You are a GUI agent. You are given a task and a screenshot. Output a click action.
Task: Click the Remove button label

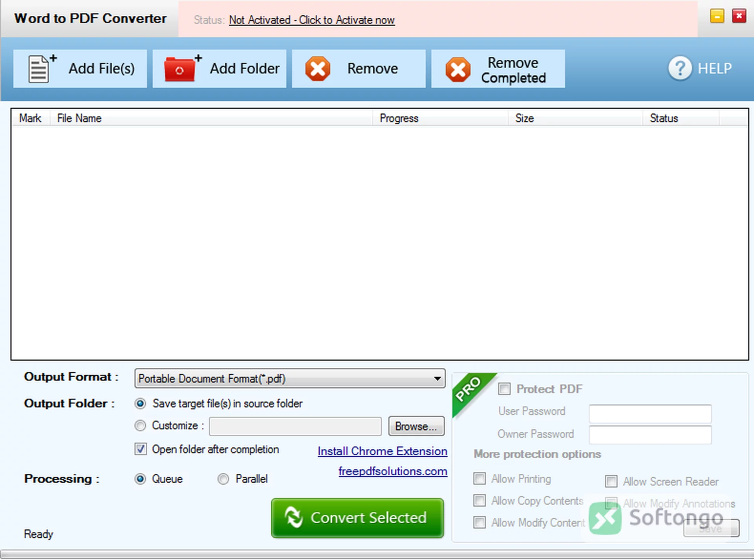[x=373, y=69]
